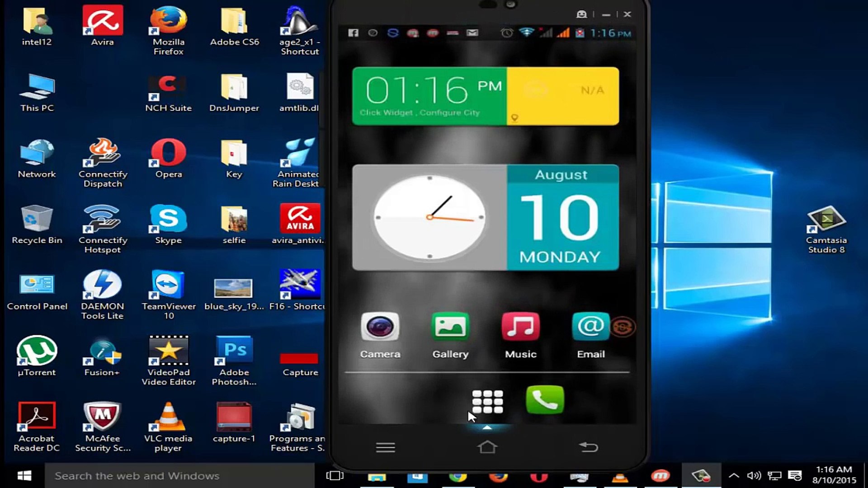Tap the Android menu button

pyautogui.click(x=385, y=447)
